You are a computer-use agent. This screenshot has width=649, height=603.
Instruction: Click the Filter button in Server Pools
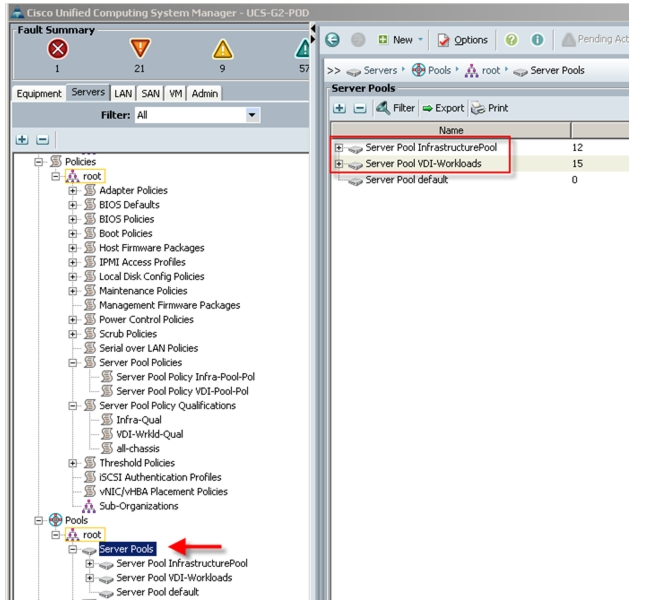(x=395, y=108)
